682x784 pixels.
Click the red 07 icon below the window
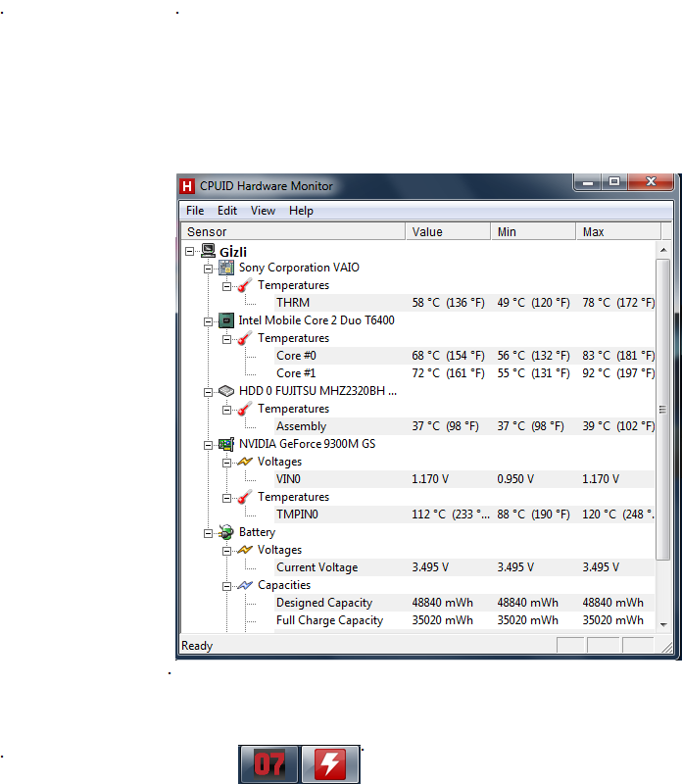click(x=268, y=764)
